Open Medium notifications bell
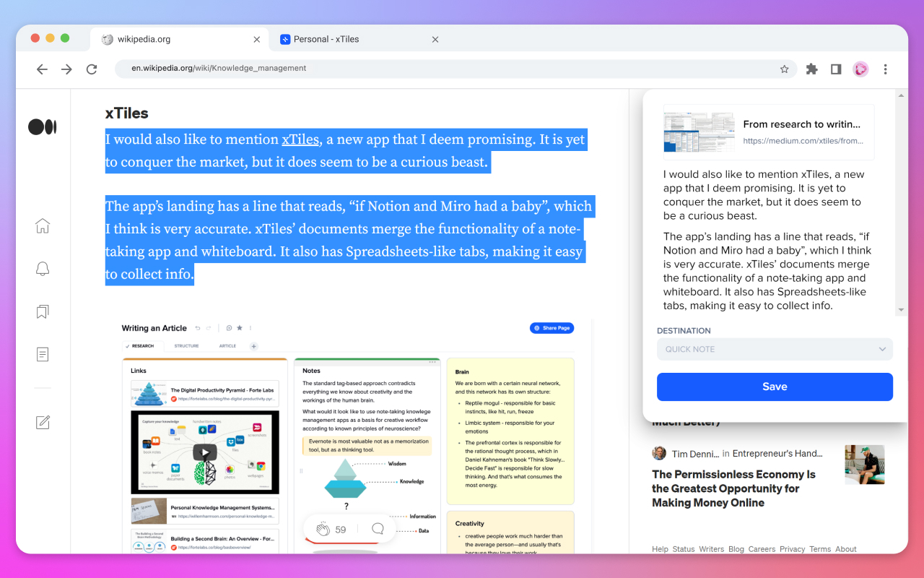The image size is (924, 578). tap(42, 268)
